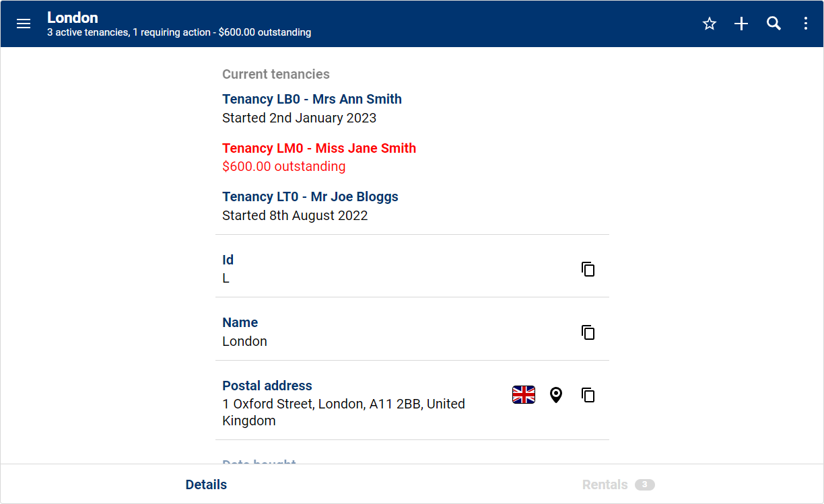Click the plus icon to add new
Viewport: 824px width, 504px height.
tap(741, 24)
